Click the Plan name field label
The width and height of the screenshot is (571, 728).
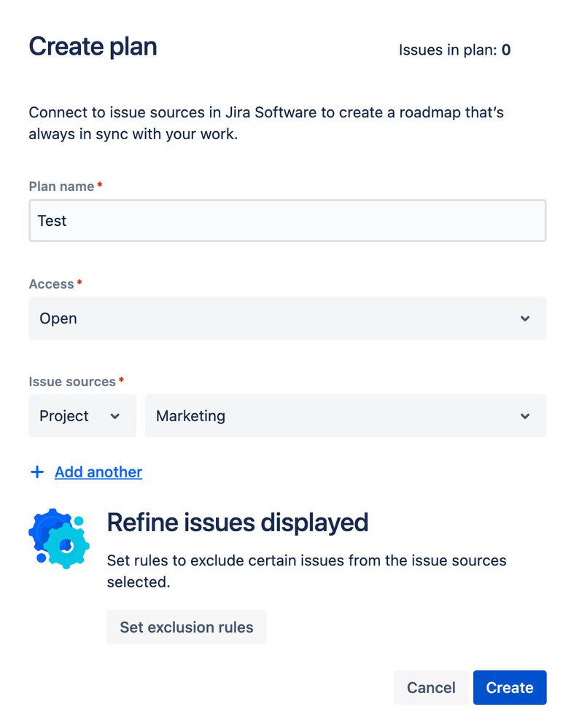tap(61, 187)
